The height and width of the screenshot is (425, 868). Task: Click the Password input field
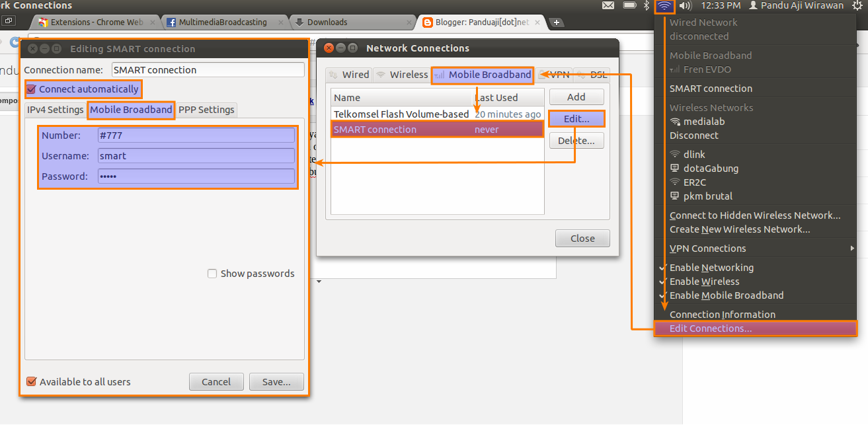(x=196, y=176)
